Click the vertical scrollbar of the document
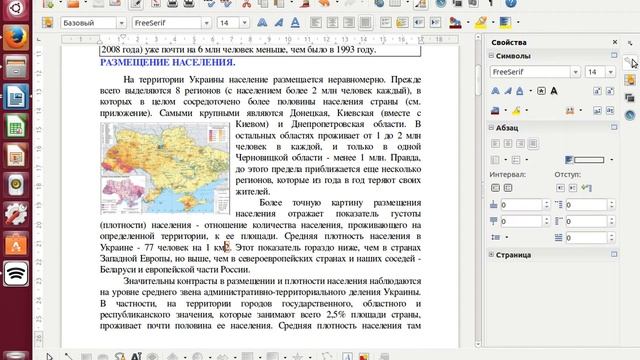Image resolution: width=640 pixels, height=360 pixels. (x=478, y=191)
